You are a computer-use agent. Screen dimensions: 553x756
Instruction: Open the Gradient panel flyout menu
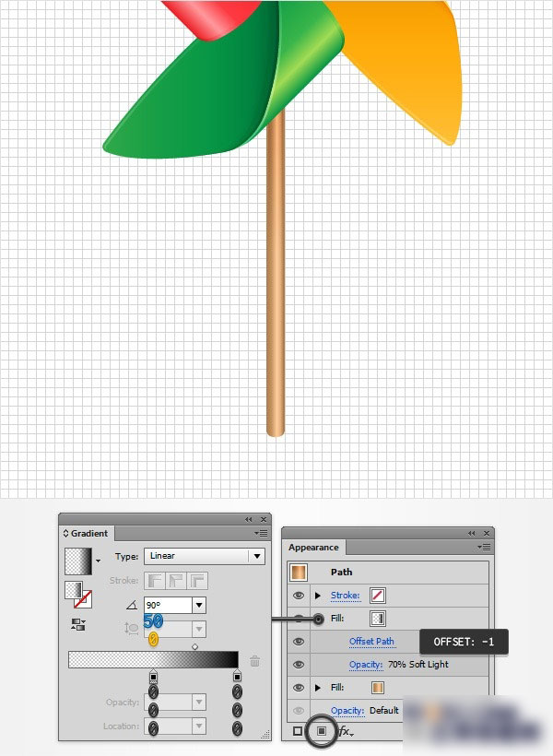pos(261,533)
